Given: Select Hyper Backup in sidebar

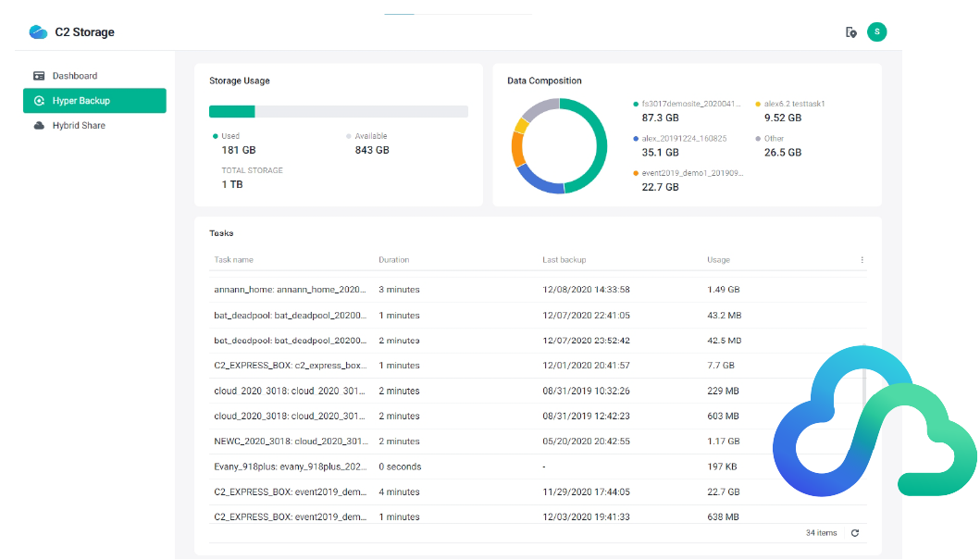Looking at the screenshot, I should (x=94, y=101).
